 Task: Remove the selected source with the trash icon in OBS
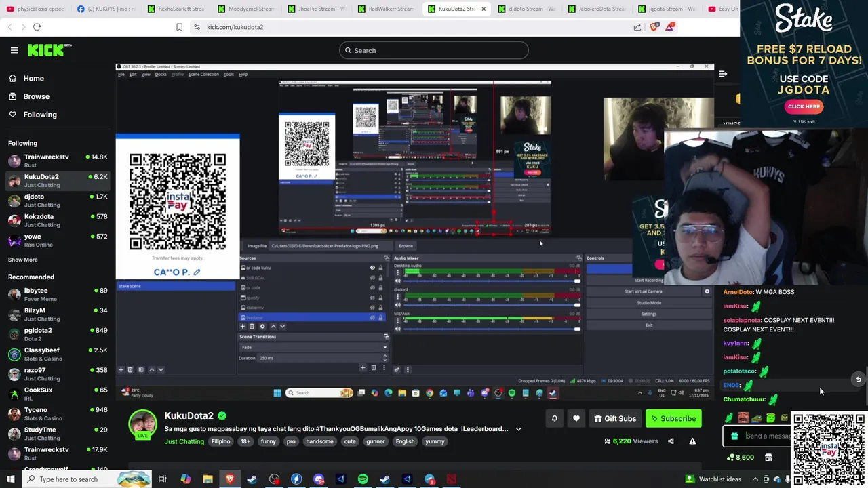[252, 327]
